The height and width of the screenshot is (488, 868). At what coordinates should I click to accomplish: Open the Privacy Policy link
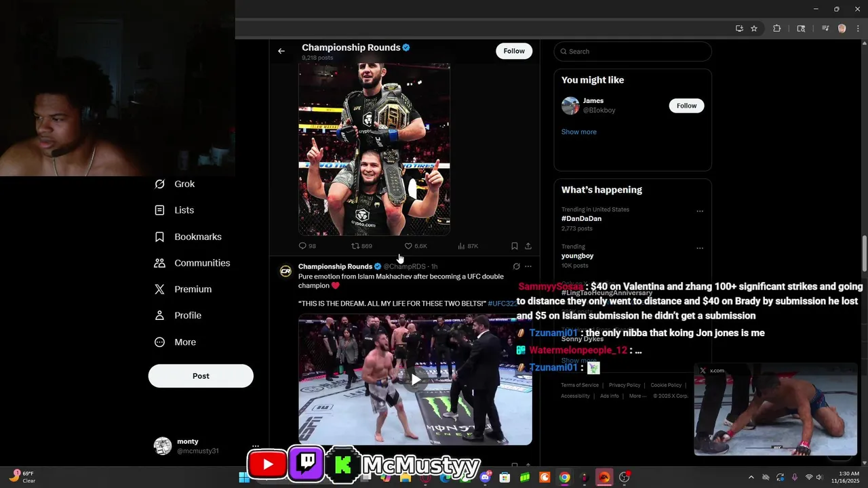[x=625, y=385]
